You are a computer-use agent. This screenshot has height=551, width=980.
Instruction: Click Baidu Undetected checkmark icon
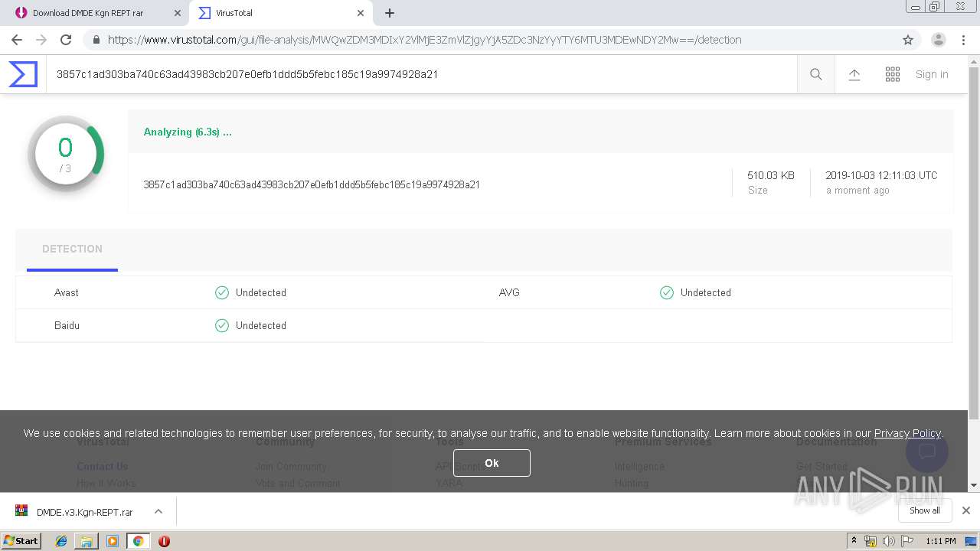[222, 325]
